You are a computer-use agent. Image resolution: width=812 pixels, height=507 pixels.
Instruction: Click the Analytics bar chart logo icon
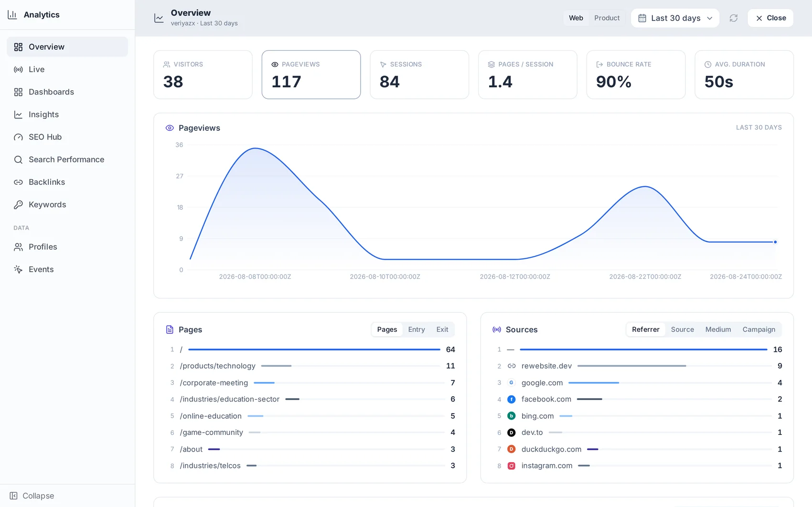(12, 14)
